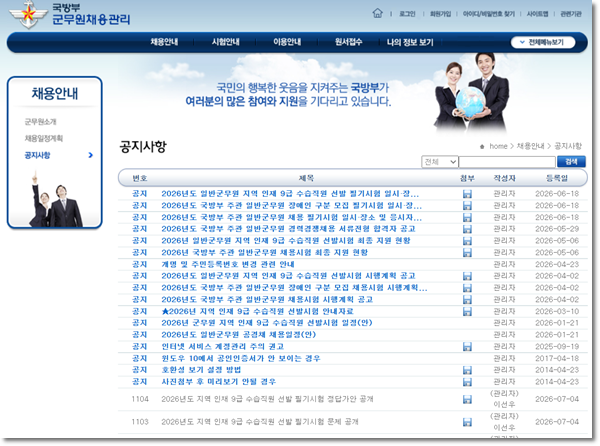Screen dimensions: 600x446
Task: Open notice ★2026년 지역 인재 9급 선발시험 안내자료
Action: (x=257, y=312)
